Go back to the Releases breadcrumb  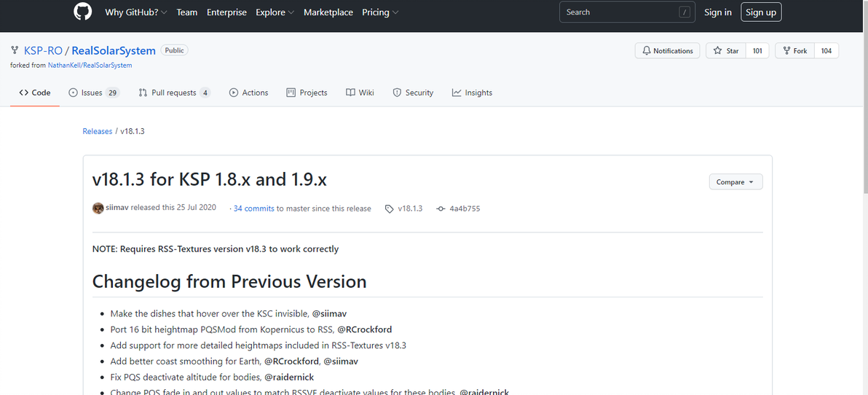coord(98,131)
